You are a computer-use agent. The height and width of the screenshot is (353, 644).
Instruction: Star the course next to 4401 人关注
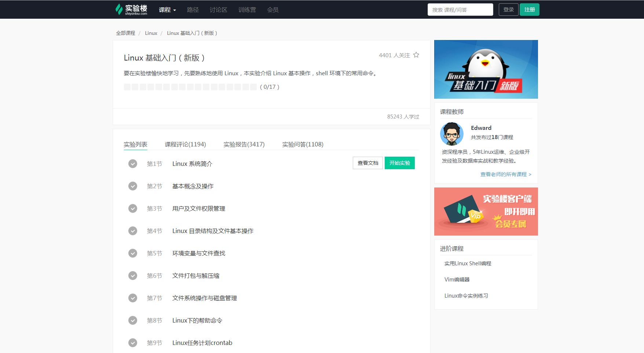[416, 55]
